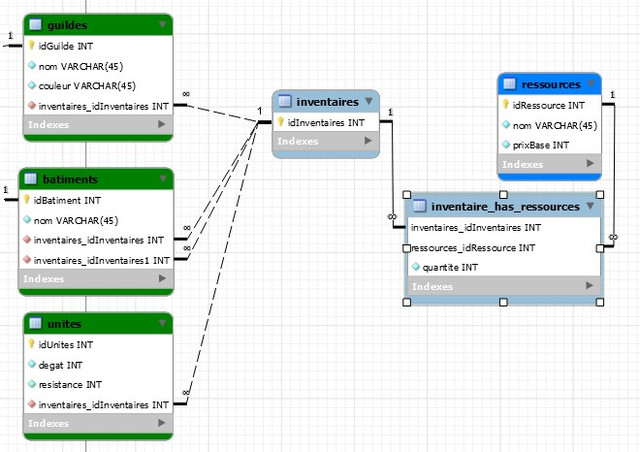640x452 pixels.
Task: Select the inventaire_has_ressources table title
Action: coord(505,207)
